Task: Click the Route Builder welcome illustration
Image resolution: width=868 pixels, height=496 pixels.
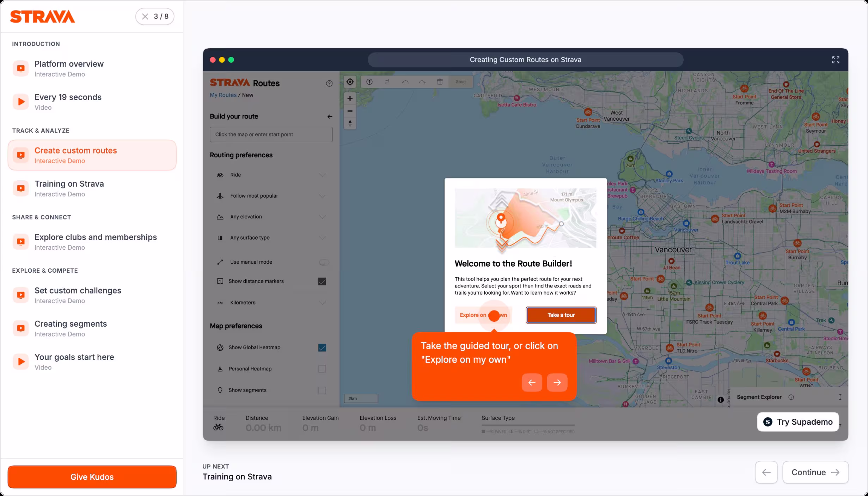Action: point(525,218)
